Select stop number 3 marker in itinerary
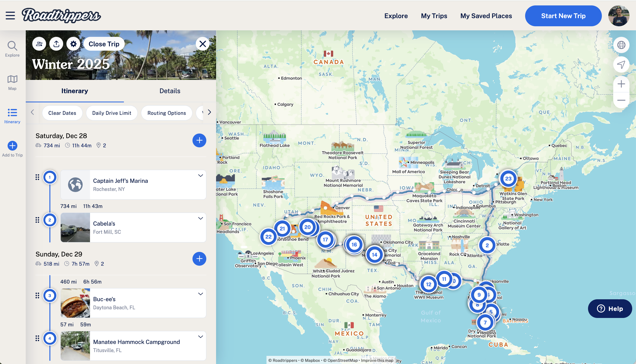 pyautogui.click(x=50, y=295)
